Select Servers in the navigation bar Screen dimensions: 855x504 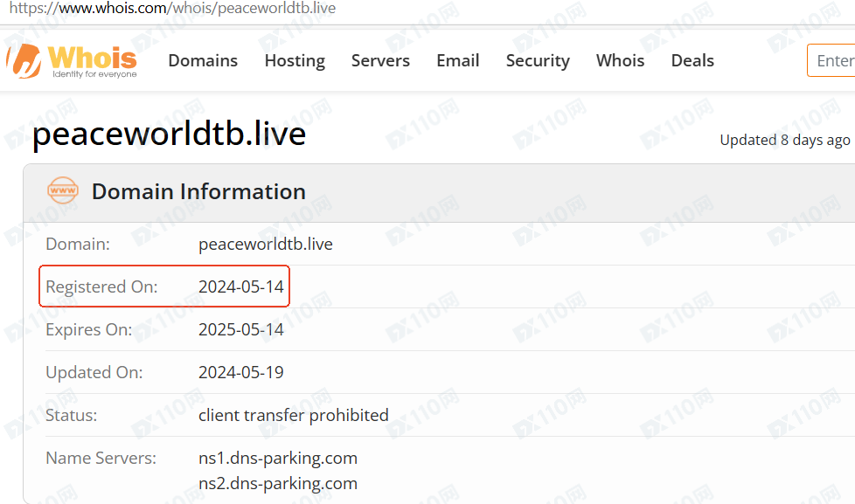[x=380, y=60]
